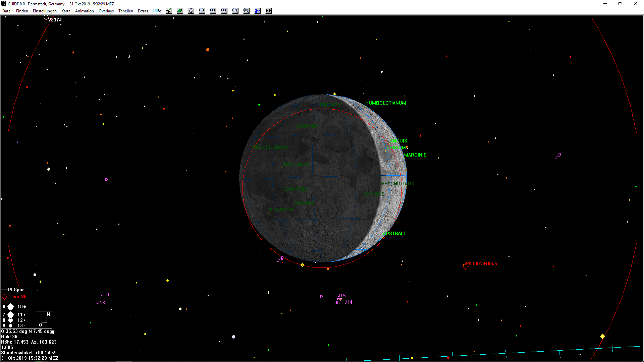Open the Extras menu
The image size is (644, 362).
143,11
